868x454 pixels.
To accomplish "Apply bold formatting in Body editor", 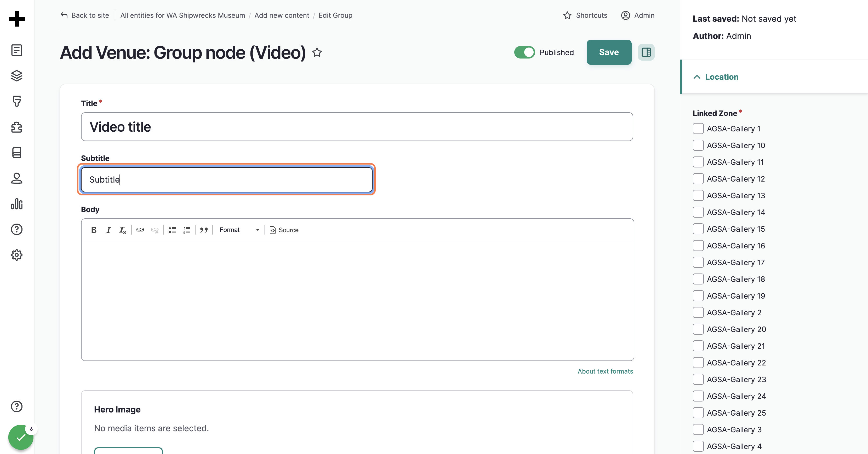I will [94, 230].
